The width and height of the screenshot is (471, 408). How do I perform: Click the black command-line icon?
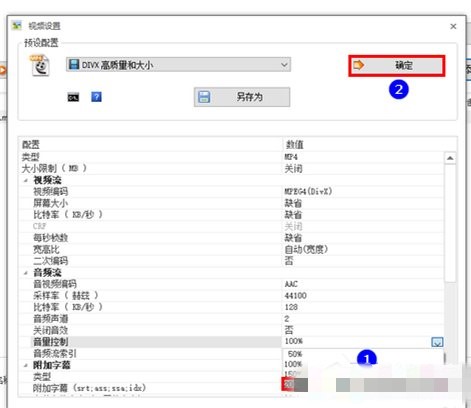[73, 97]
